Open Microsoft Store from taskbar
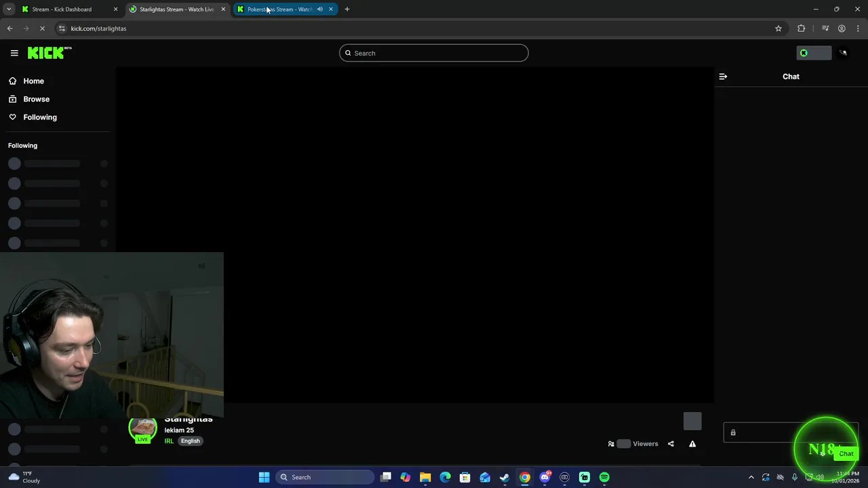The image size is (868, 488). click(x=465, y=477)
